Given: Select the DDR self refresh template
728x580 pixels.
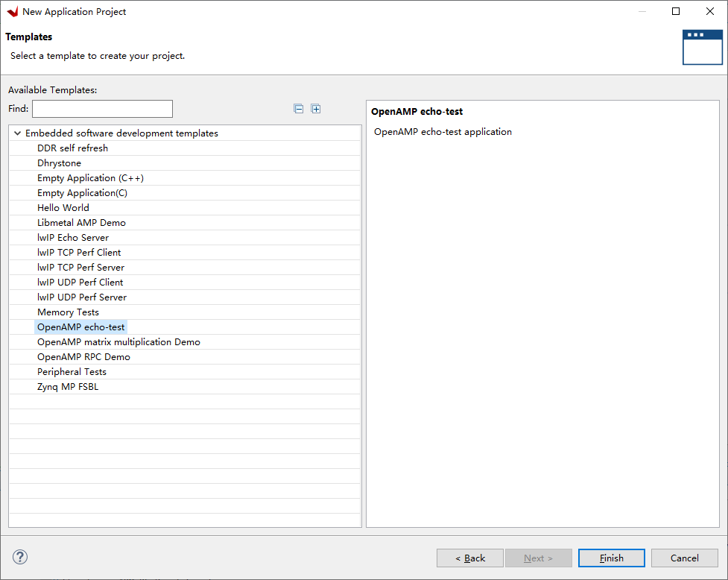Looking at the screenshot, I should tap(72, 148).
